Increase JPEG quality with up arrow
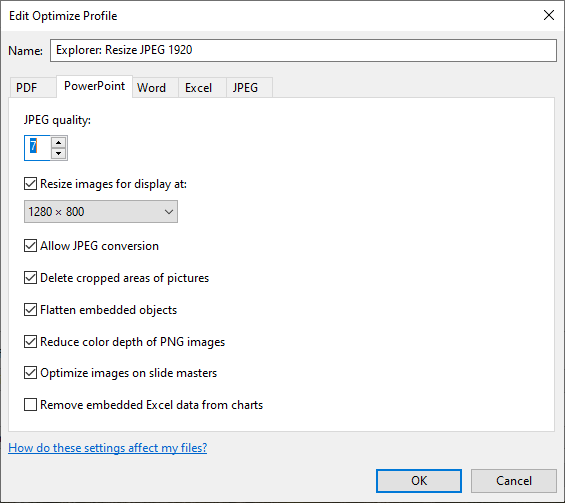565x503 pixels. 58,142
